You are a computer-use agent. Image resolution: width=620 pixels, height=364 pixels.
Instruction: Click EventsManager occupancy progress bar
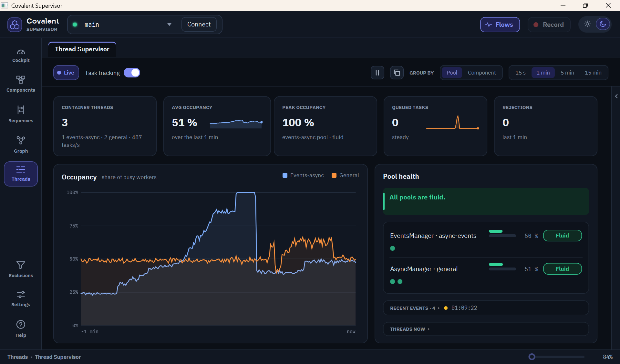502,234
